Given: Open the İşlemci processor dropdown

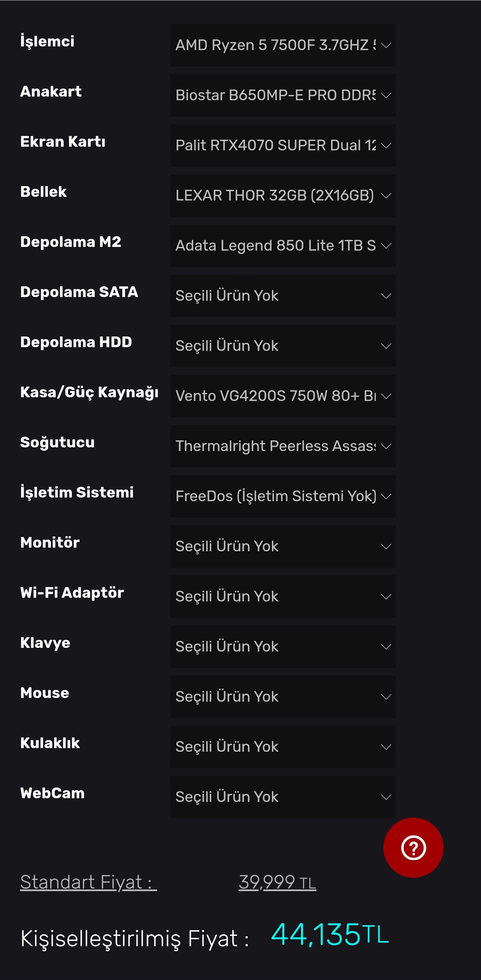Looking at the screenshot, I should [283, 45].
